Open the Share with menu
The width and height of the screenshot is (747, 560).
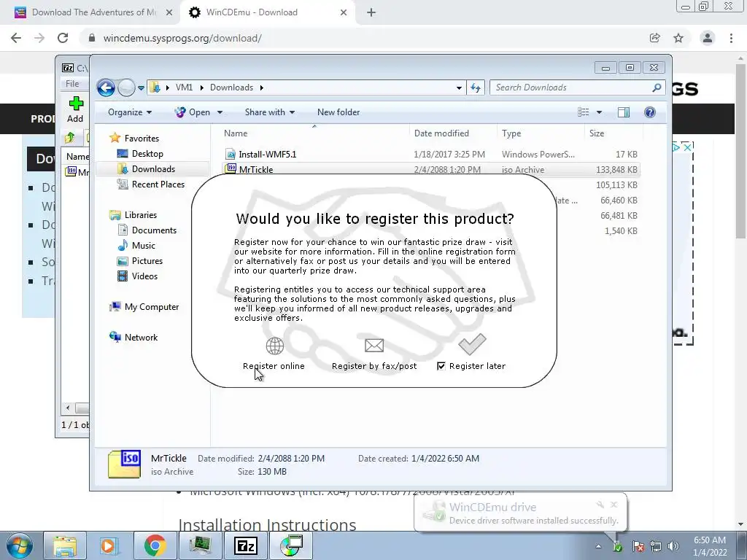(x=270, y=112)
